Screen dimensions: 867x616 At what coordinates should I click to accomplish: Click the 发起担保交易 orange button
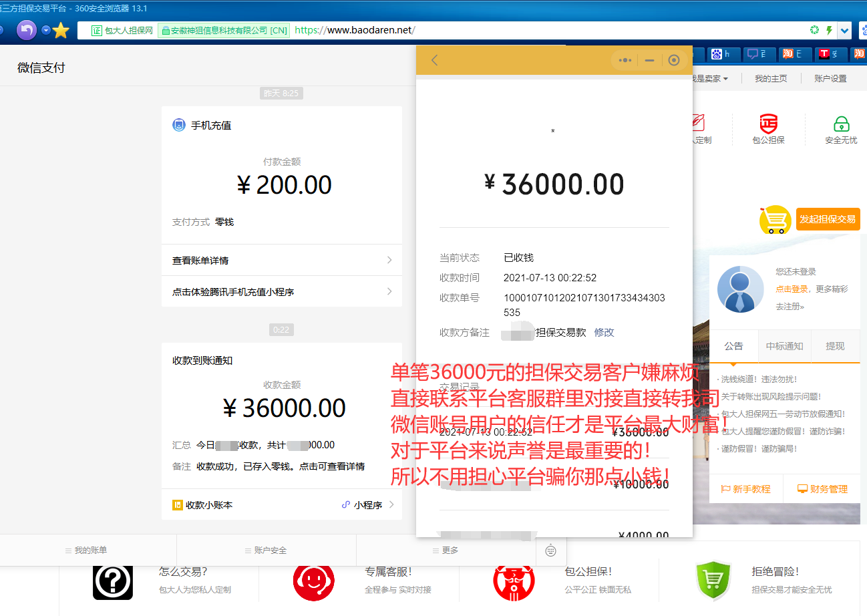click(x=828, y=219)
